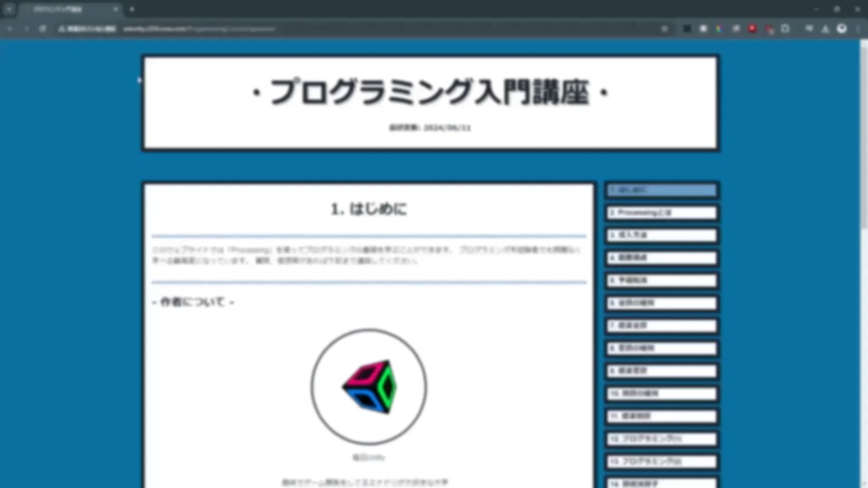The image size is (868, 488).
Task: Go to sidebar chapter number 10
Action: click(661, 394)
